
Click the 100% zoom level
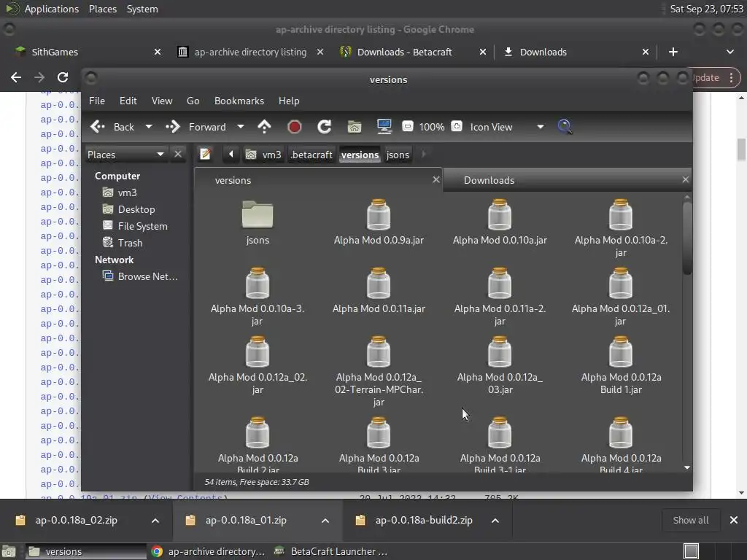click(432, 127)
